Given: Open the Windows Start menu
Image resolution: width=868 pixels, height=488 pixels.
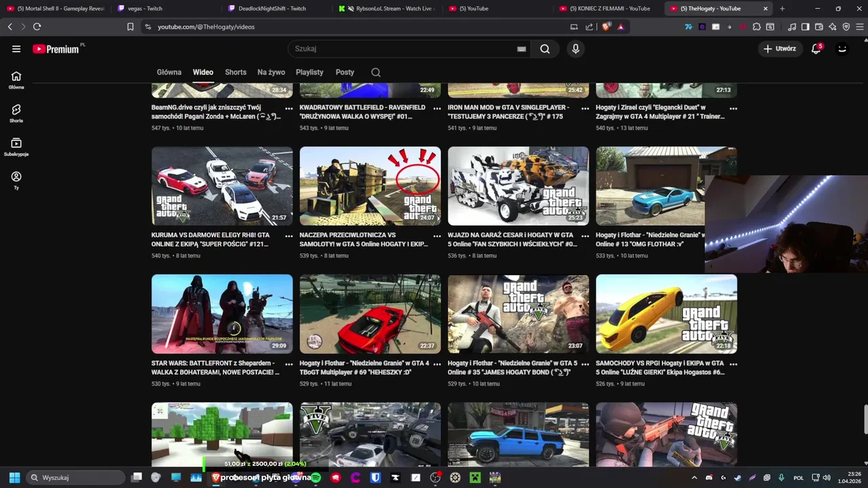Looking at the screenshot, I should point(14,477).
